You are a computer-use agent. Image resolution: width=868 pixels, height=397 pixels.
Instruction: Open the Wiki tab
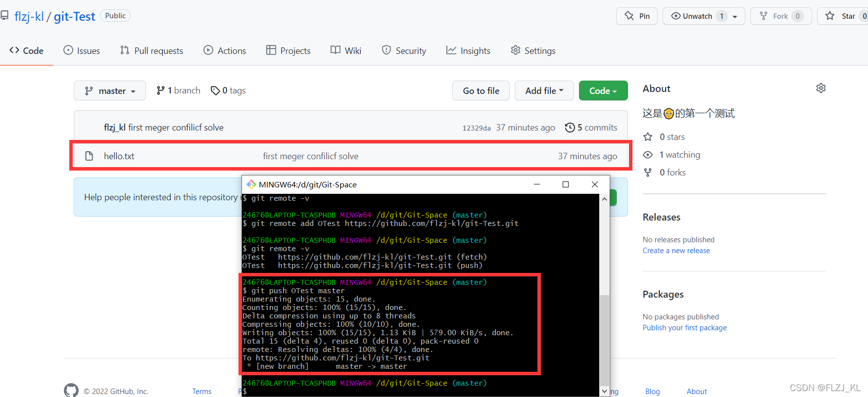[x=346, y=50]
